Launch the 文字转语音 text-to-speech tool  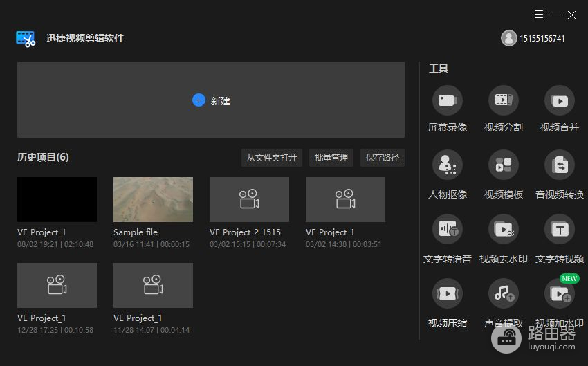[x=447, y=229]
